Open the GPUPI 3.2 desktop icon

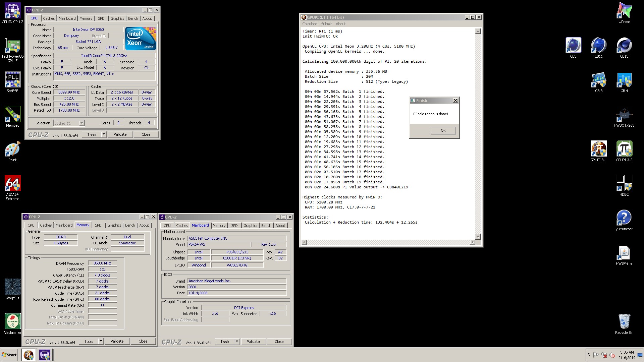pos(624,151)
